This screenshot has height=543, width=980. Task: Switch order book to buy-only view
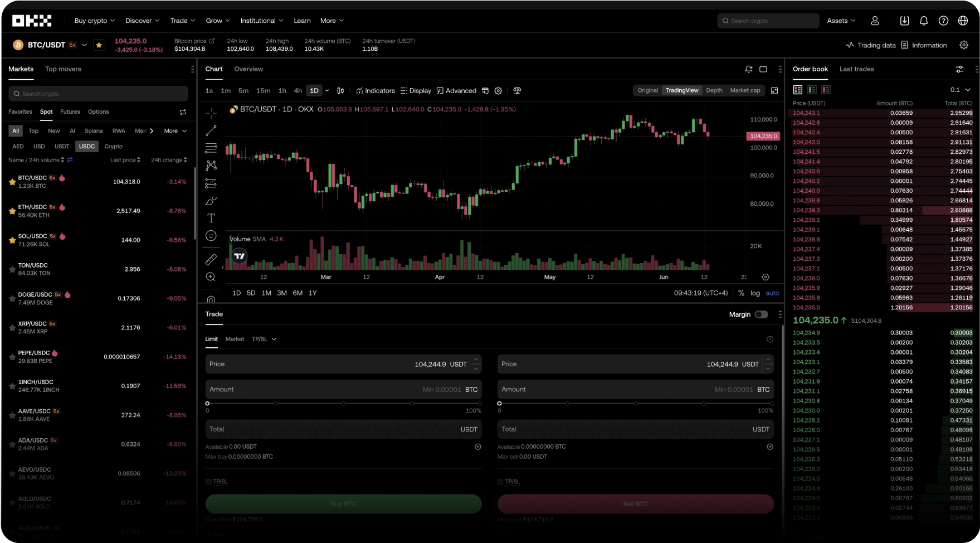tap(812, 89)
